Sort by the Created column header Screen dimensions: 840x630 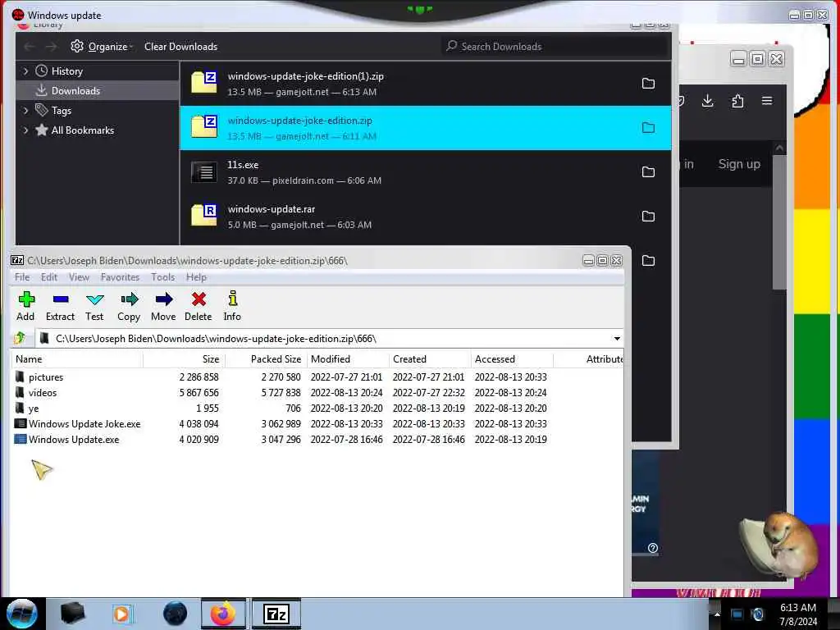pos(430,359)
